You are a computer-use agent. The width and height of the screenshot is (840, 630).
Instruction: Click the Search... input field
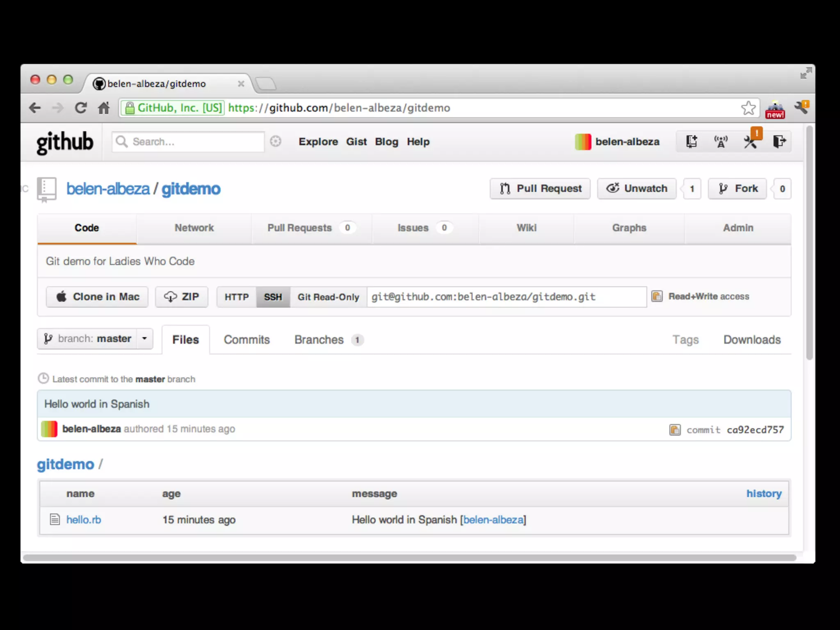[x=188, y=142]
